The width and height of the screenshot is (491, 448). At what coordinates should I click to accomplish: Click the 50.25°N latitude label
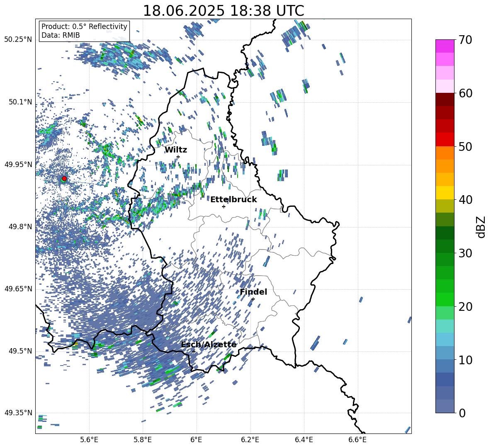point(18,40)
